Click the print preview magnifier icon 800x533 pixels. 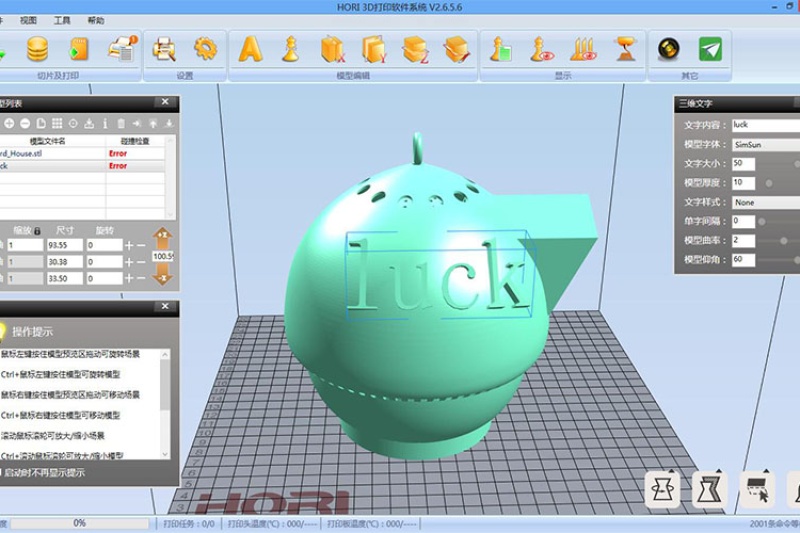pos(164,48)
